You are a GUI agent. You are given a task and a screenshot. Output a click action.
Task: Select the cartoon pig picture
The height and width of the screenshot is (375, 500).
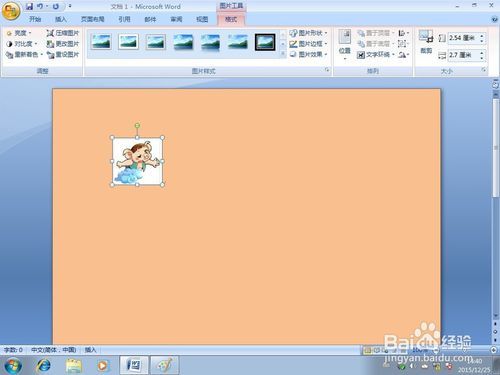click(x=138, y=161)
